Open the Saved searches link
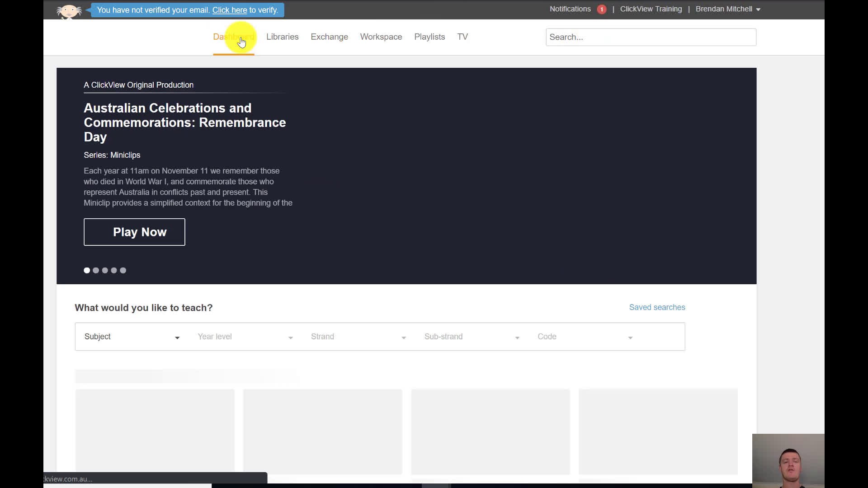 click(x=657, y=307)
